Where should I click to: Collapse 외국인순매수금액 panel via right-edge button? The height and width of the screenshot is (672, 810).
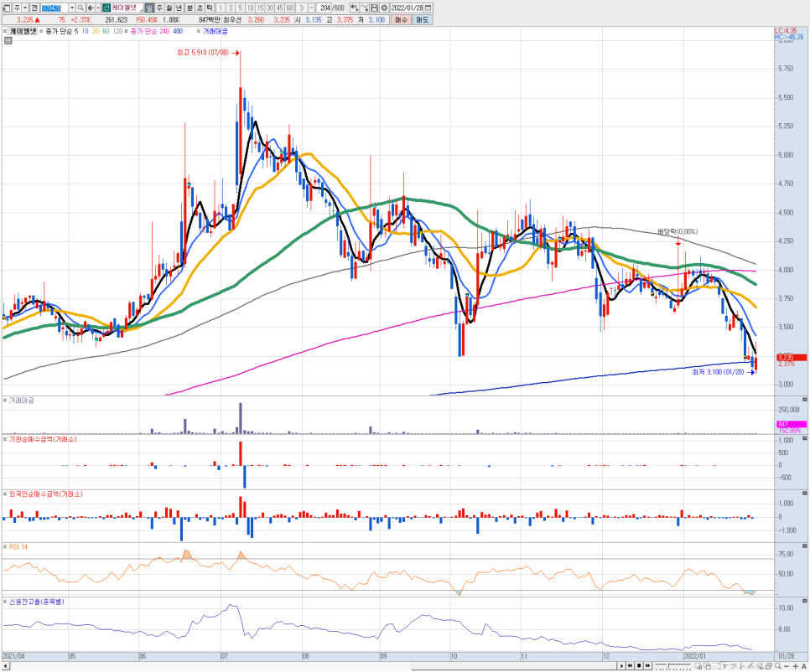(804, 493)
